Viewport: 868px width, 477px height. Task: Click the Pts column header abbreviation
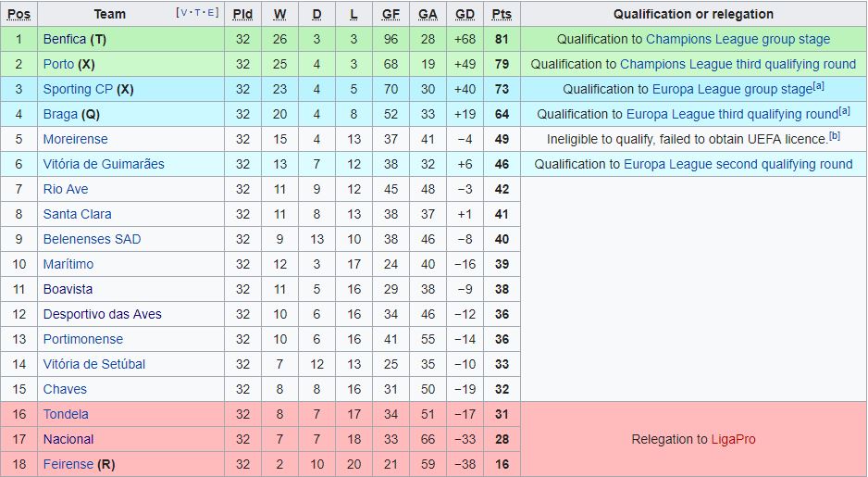tap(502, 14)
